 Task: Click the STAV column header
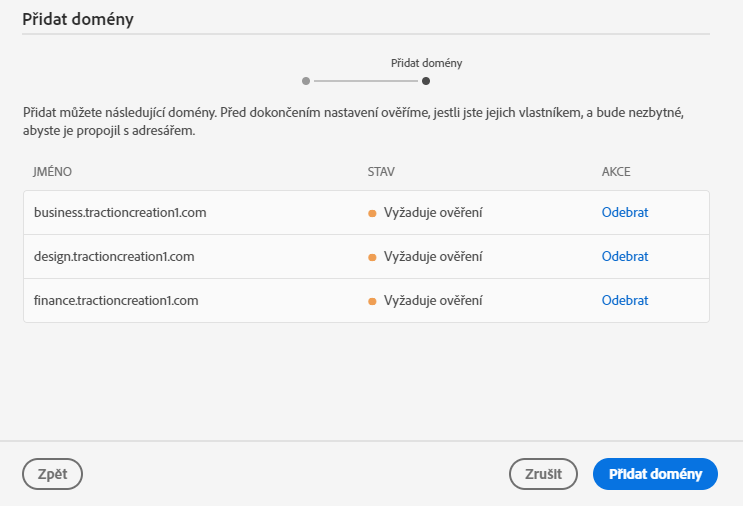382,172
